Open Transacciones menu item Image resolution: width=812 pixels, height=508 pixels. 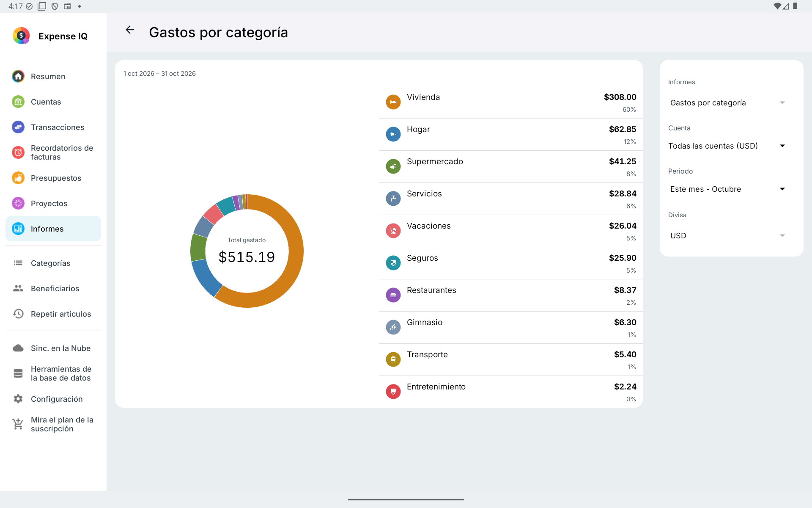point(53,127)
